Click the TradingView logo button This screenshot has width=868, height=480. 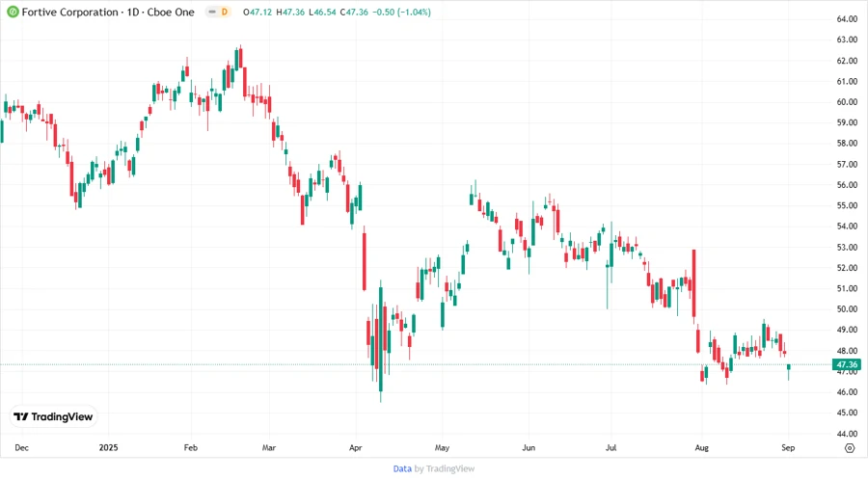click(54, 416)
